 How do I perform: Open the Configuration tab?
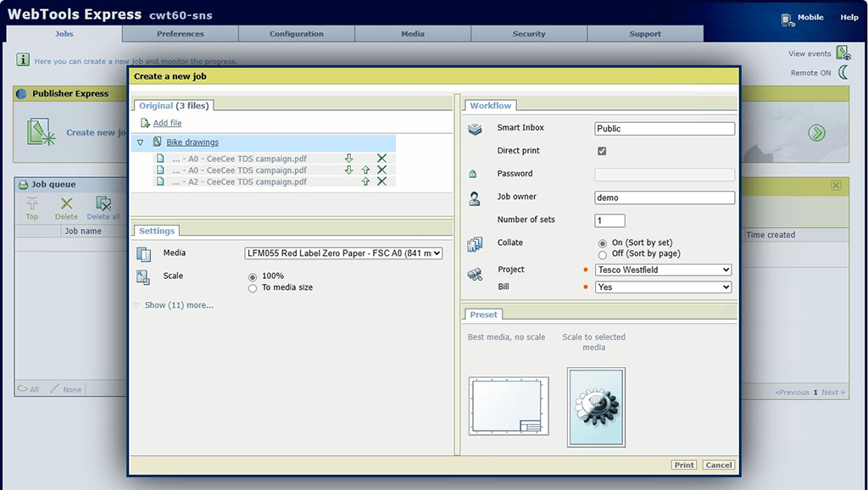pyautogui.click(x=297, y=34)
